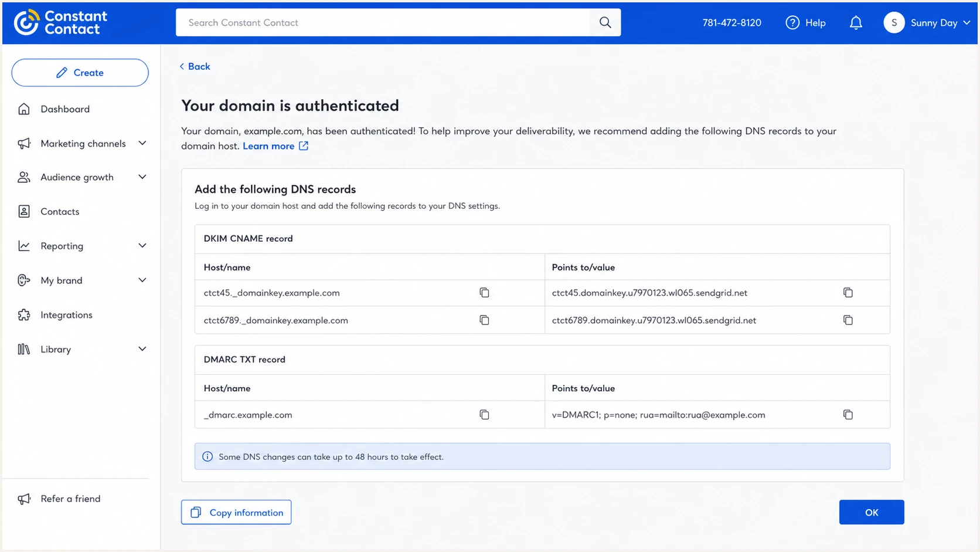Image resolution: width=980 pixels, height=552 pixels.
Task: Select Marketing channels menu label
Action: point(83,144)
